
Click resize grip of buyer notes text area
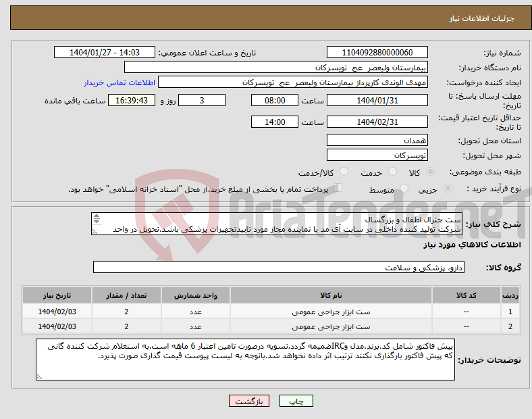coord(39,377)
